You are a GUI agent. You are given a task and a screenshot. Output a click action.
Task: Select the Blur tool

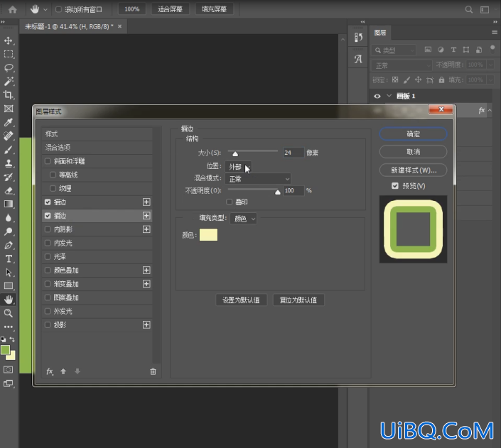click(9, 218)
